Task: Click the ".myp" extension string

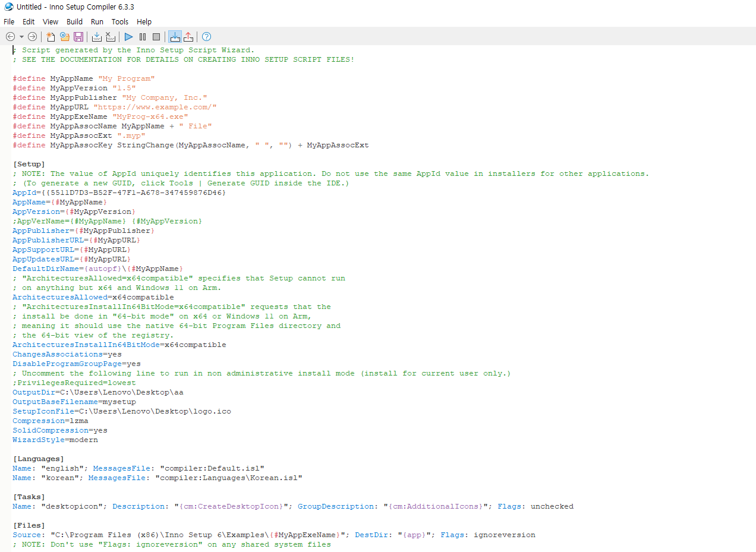Action: coord(131,135)
